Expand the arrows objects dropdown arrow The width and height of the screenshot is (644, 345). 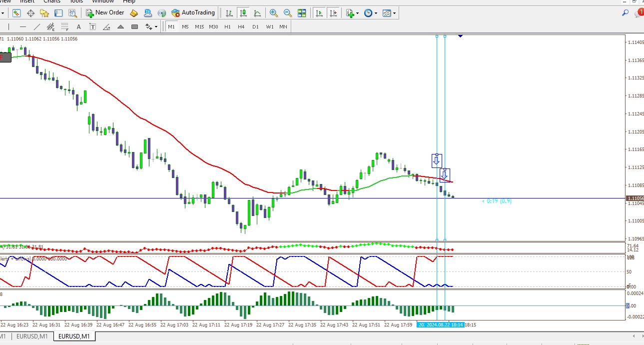[x=156, y=26]
